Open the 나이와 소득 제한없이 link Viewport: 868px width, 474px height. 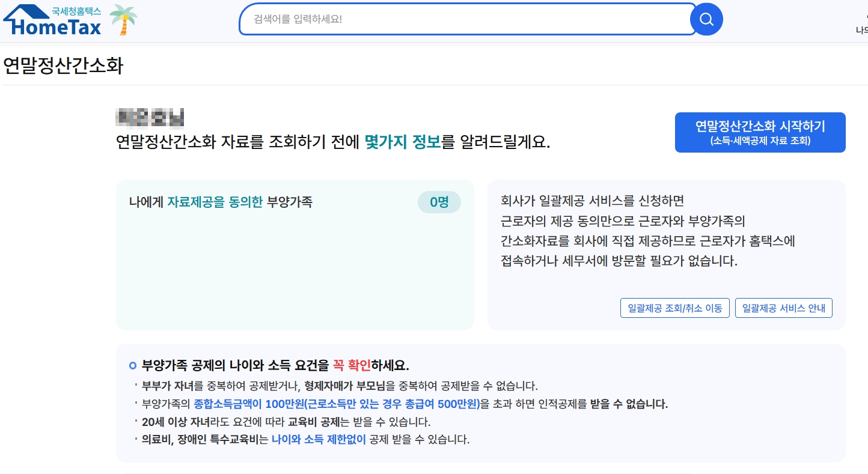pos(318,439)
